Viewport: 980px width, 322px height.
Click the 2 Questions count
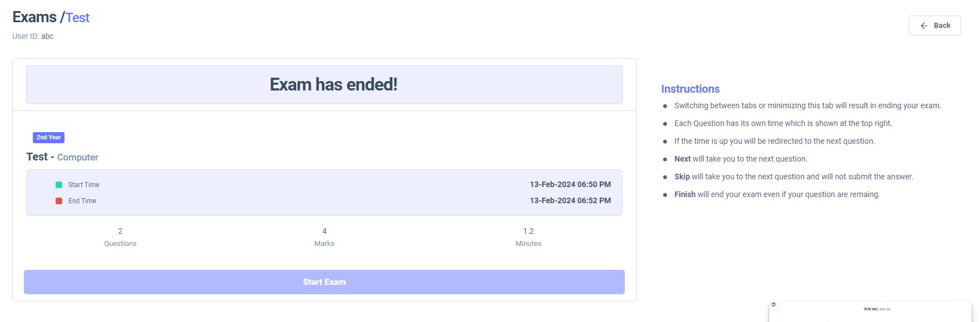(120, 237)
